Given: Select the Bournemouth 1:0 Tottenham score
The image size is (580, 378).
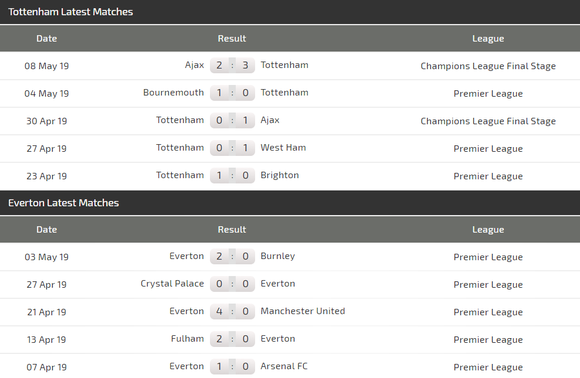Looking at the screenshot, I should point(232,93).
